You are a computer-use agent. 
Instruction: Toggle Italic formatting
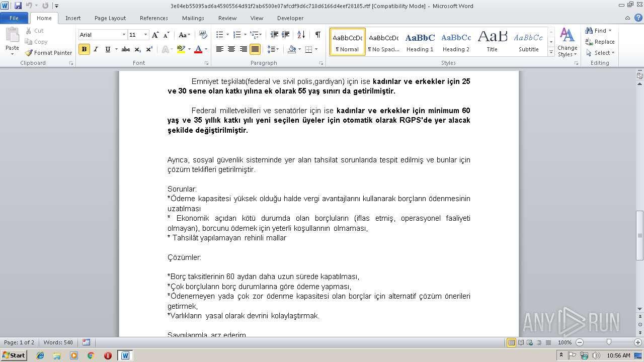coord(96,49)
